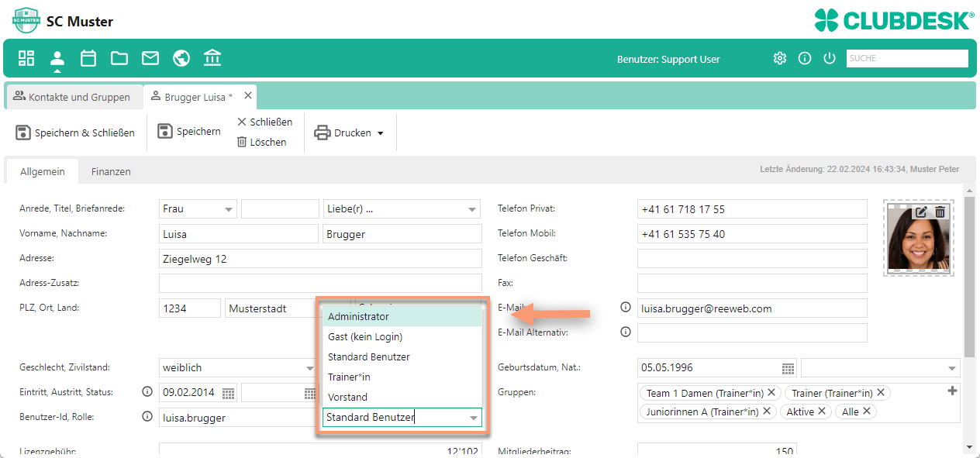
Task: Click the empty Adress-Zusatz field
Action: coord(320,283)
